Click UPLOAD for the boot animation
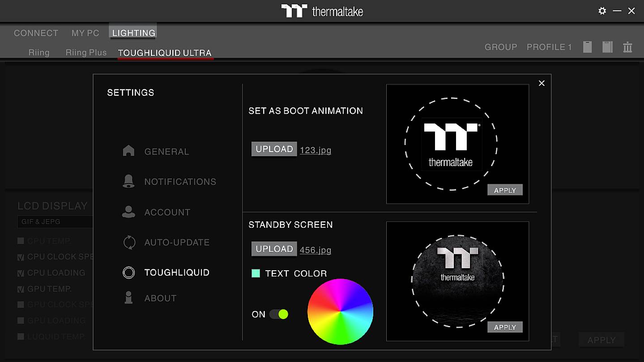The height and width of the screenshot is (362, 644). [x=274, y=149]
